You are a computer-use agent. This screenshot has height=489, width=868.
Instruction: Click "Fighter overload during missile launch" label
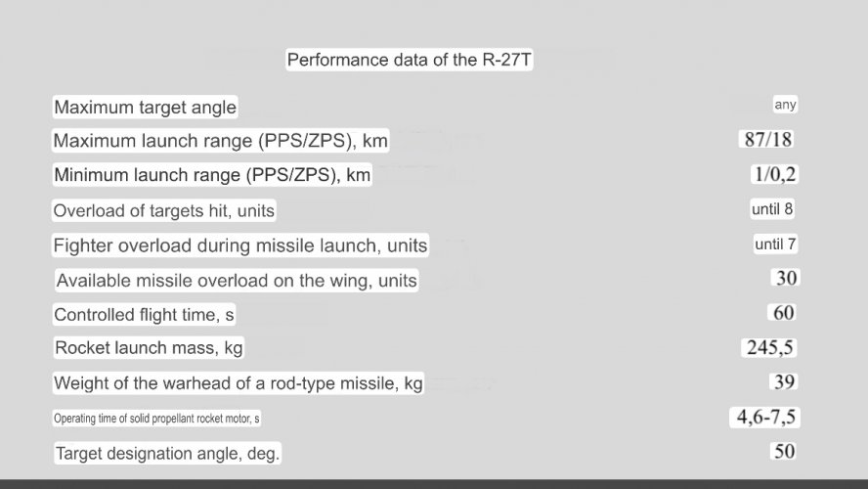[239, 246]
